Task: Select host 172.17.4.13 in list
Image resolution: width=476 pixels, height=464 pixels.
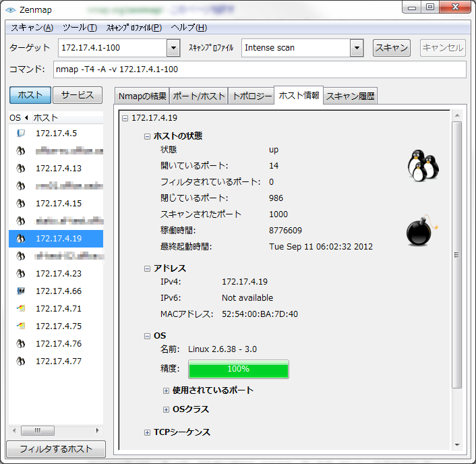Action: click(x=56, y=168)
